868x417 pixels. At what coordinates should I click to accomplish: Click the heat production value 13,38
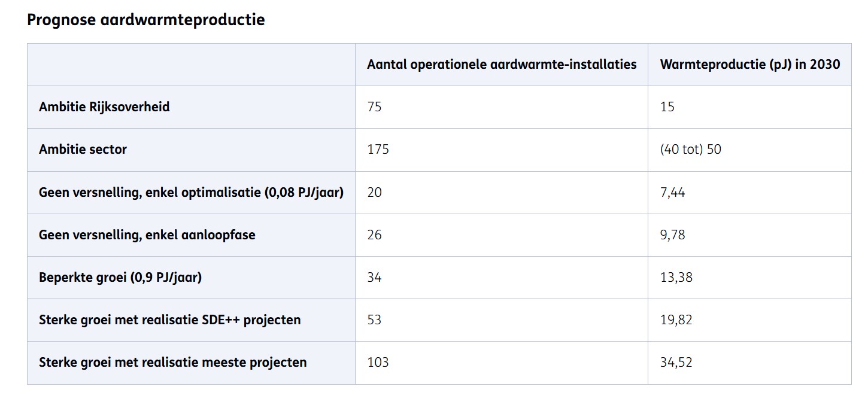pyautogui.click(x=676, y=278)
